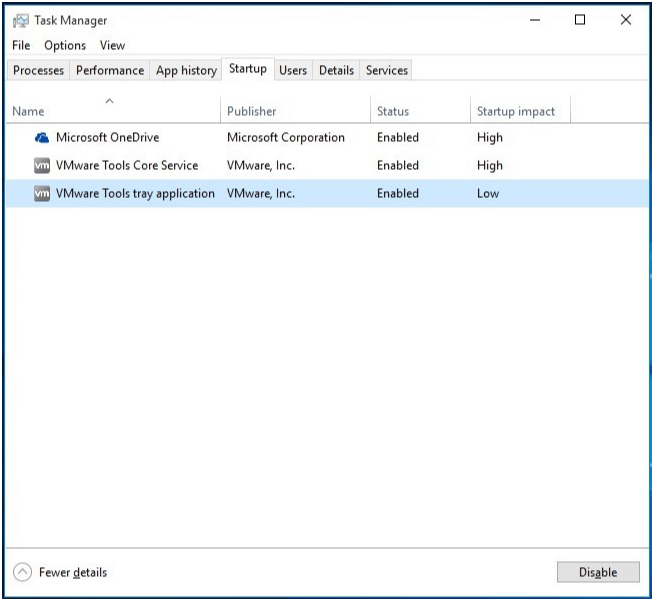Switch to the Users tab
The image size is (655, 601).
(293, 70)
